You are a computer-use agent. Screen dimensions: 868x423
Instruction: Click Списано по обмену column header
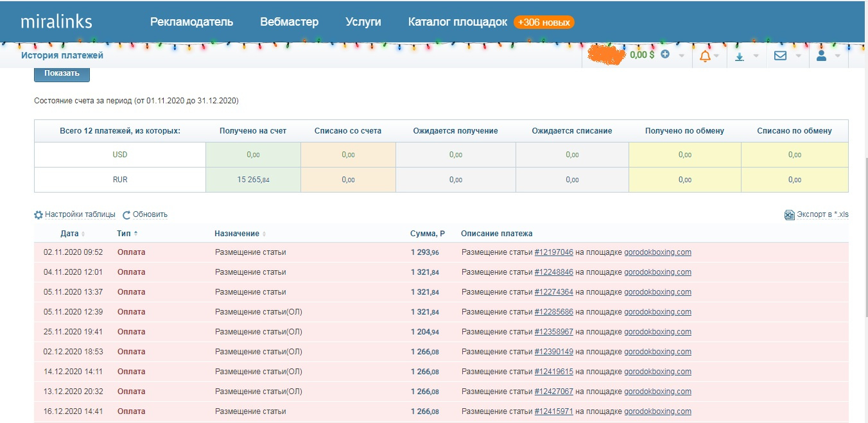(x=795, y=131)
